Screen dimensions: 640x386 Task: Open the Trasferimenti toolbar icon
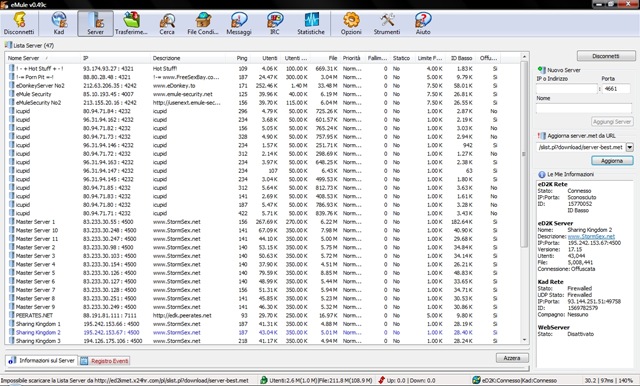(x=131, y=23)
